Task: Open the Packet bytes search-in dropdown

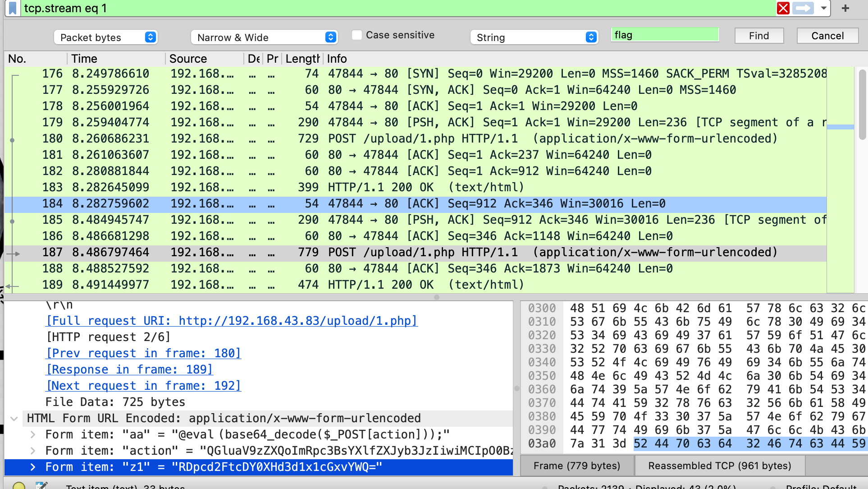Action: [105, 37]
